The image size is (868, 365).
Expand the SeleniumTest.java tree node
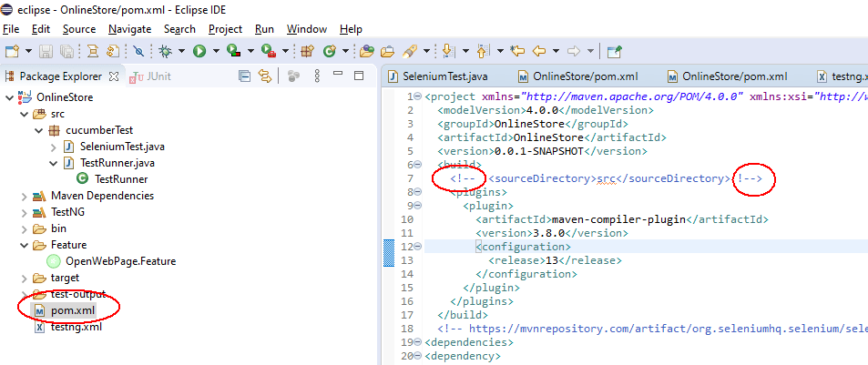pyautogui.click(x=53, y=147)
